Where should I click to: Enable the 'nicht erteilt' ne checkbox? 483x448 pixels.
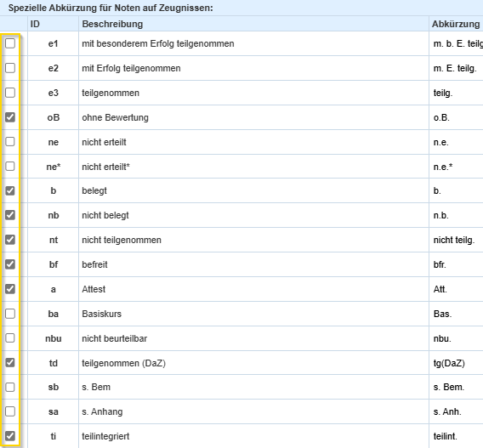[x=10, y=142]
